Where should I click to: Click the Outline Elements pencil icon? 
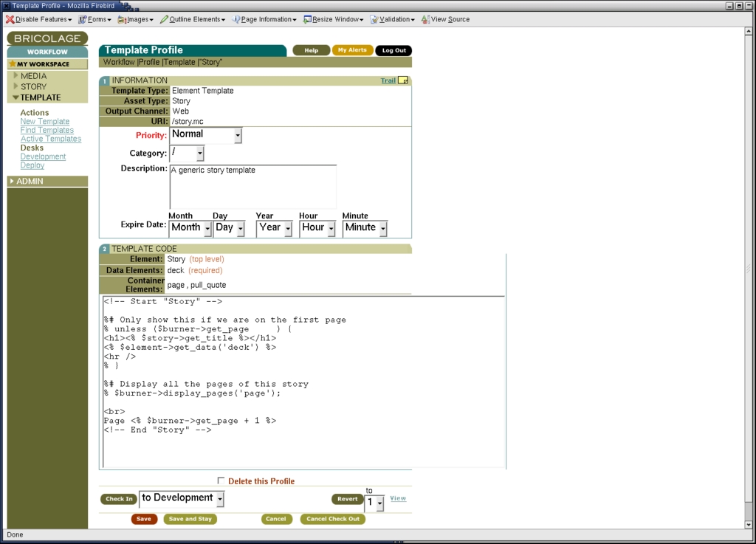coord(164,19)
